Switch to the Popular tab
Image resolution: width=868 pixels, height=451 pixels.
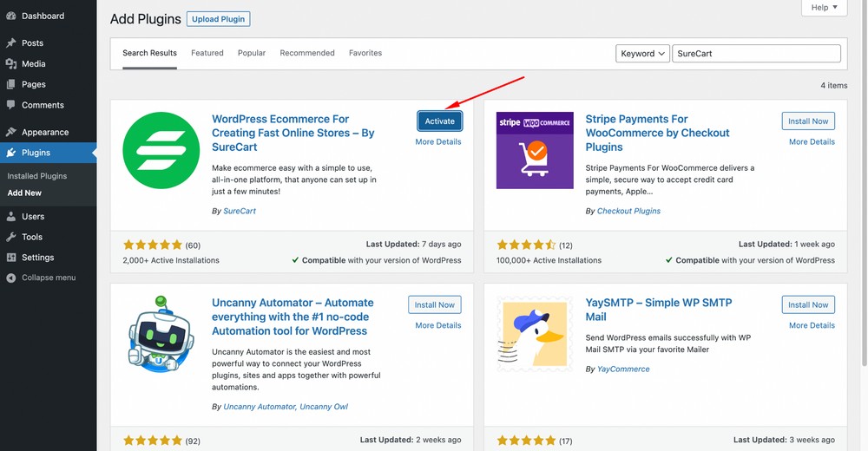pos(252,53)
